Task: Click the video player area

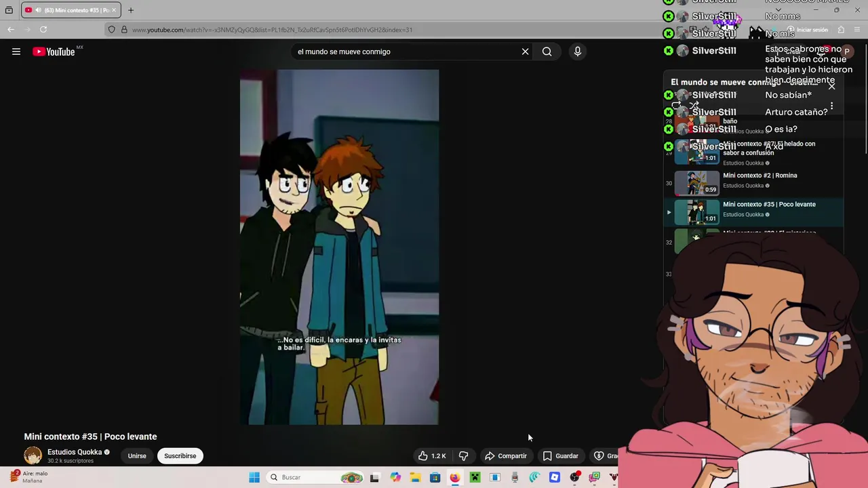Action: coord(339,247)
